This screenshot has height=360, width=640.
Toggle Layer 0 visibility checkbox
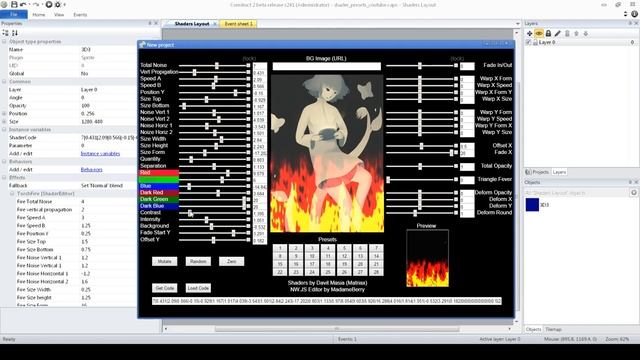pos(529,42)
